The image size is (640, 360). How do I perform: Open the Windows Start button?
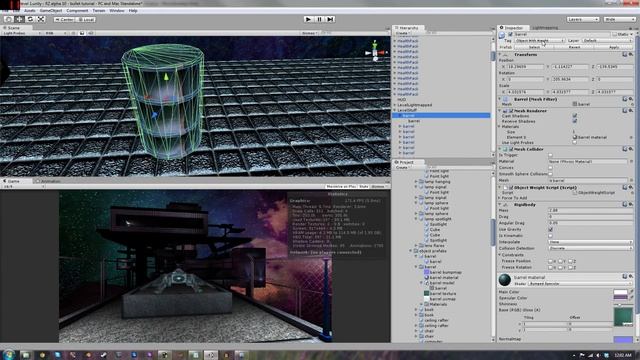(8, 354)
